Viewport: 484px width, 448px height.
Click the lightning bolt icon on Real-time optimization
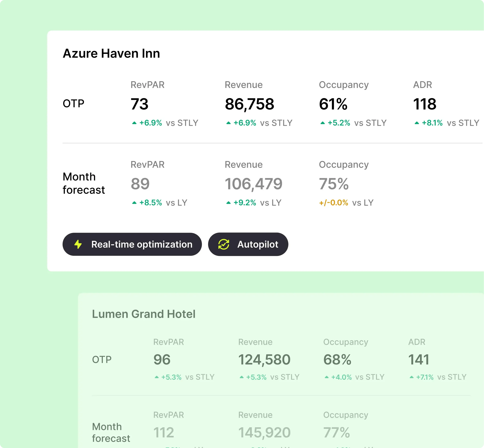[x=78, y=244]
